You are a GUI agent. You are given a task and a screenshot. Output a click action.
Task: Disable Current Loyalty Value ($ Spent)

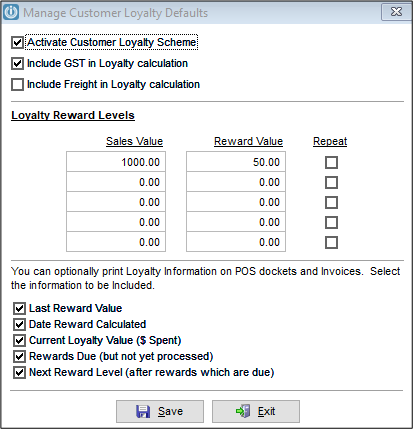click(x=19, y=341)
